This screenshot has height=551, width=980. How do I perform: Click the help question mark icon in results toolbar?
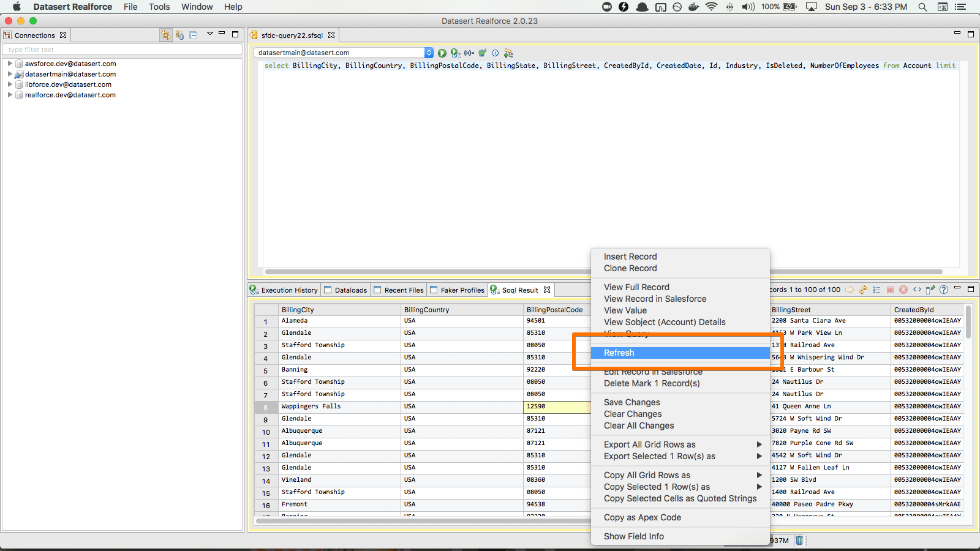click(944, 290)
